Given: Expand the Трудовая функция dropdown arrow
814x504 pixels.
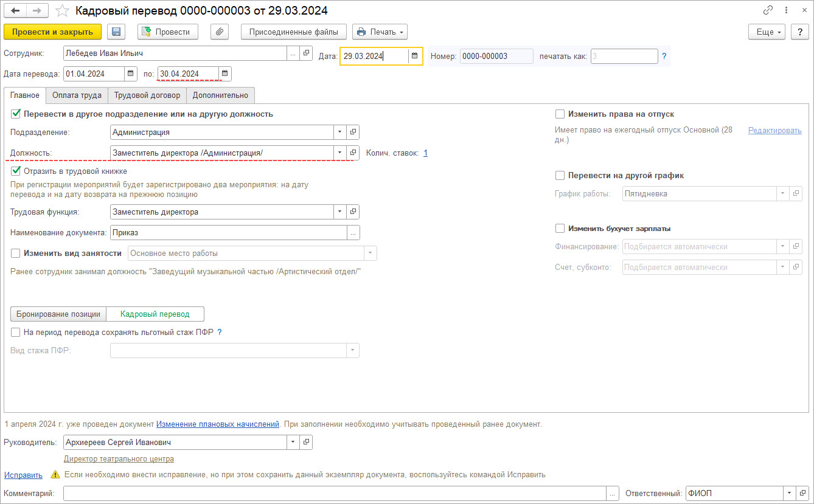Looking at the screenshot, I should (x=340, y=212).
